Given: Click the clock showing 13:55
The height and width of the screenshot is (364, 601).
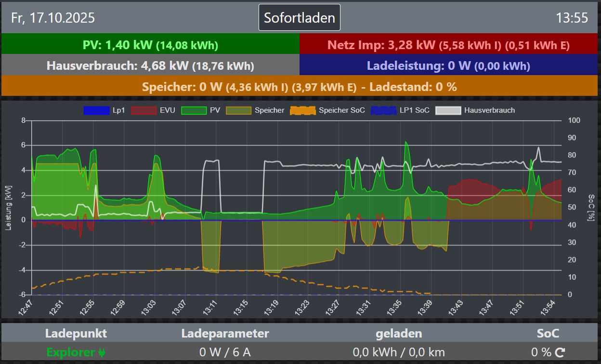Looking at the screenshot, I should pyautogui.click(x=572, y=18).
